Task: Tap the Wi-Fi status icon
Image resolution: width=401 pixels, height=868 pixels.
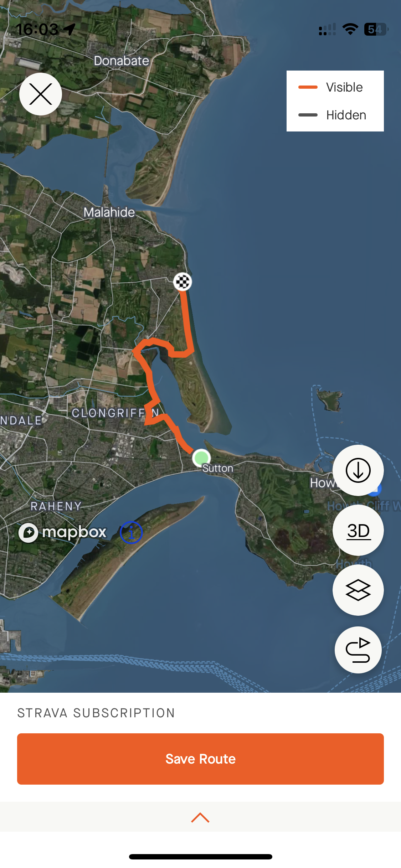Action: [350, 29]
